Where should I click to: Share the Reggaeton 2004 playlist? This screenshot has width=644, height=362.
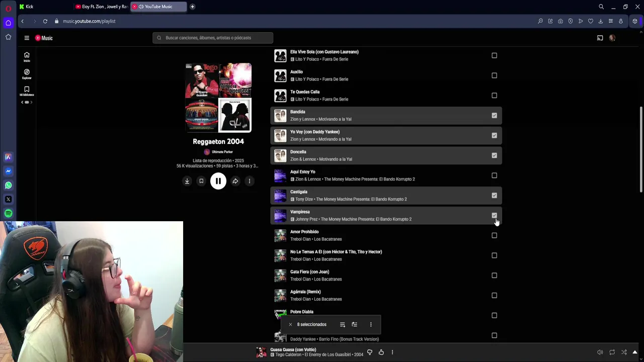pos(235,181)
